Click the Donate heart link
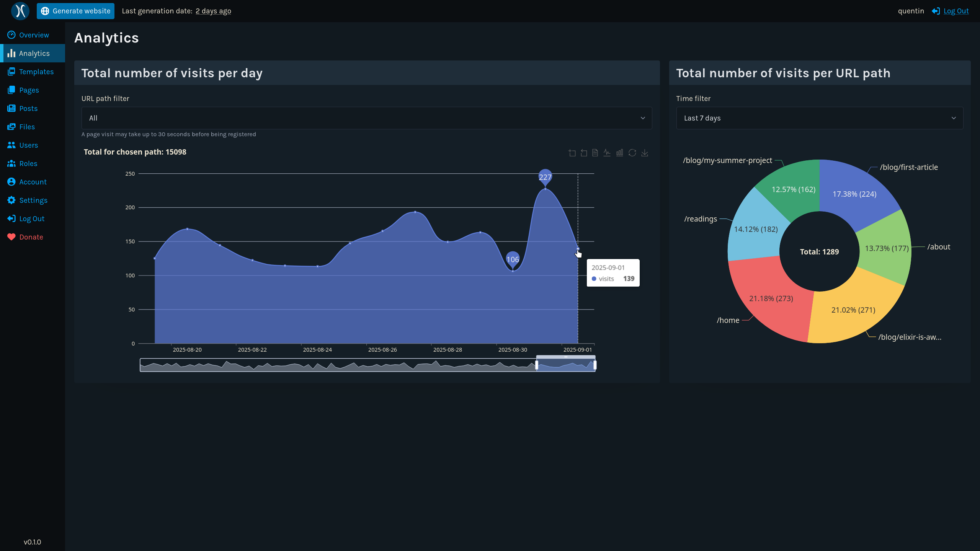The image size is (980, 551). click(x=31, y=237)
